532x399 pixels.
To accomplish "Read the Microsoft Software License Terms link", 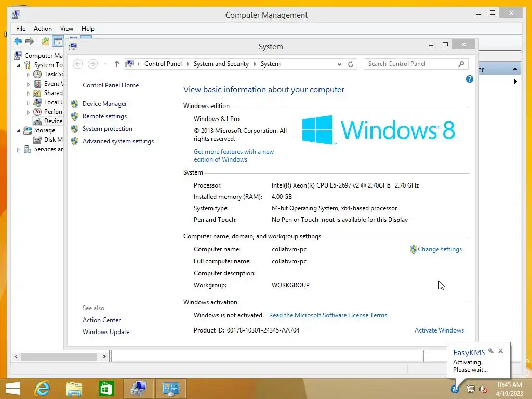I will 328,315.
